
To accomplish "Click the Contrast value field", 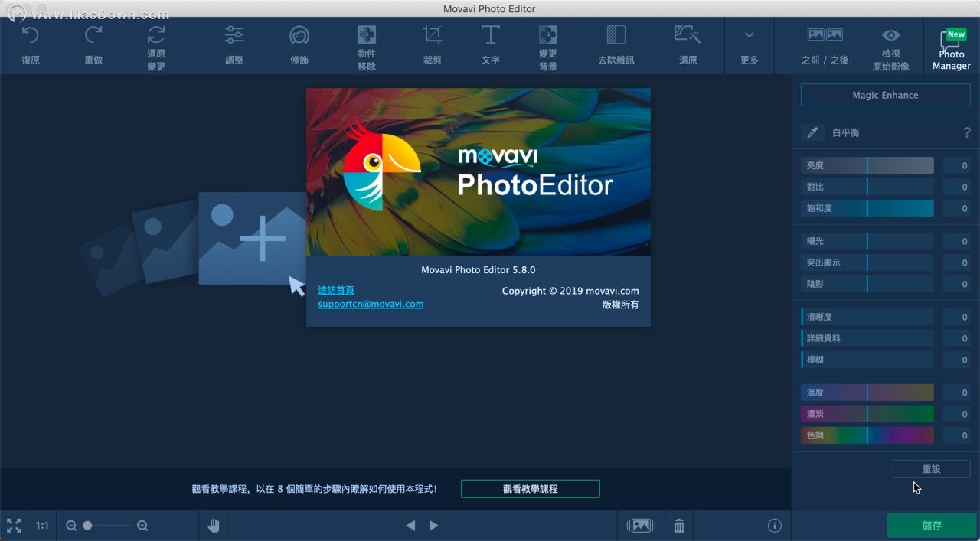I will (x=957, y=187).
